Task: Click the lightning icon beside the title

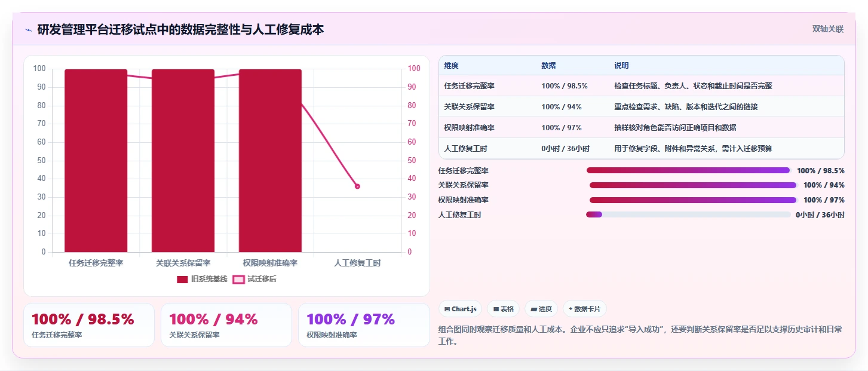Action: point(29,29)
